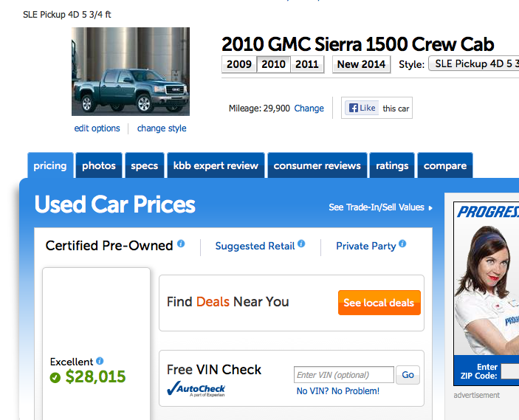
Task: Click the green checkmark beside $28,015
Action: coord(55,377)
